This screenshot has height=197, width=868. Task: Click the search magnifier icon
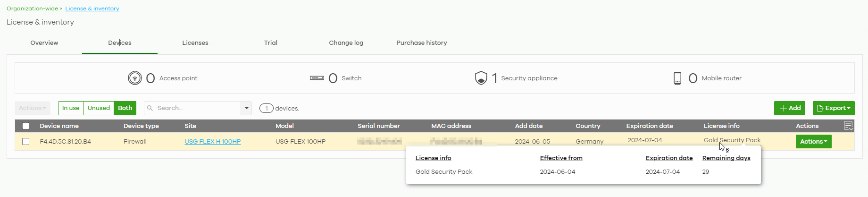pyautogui.click(x=150, y=108)
